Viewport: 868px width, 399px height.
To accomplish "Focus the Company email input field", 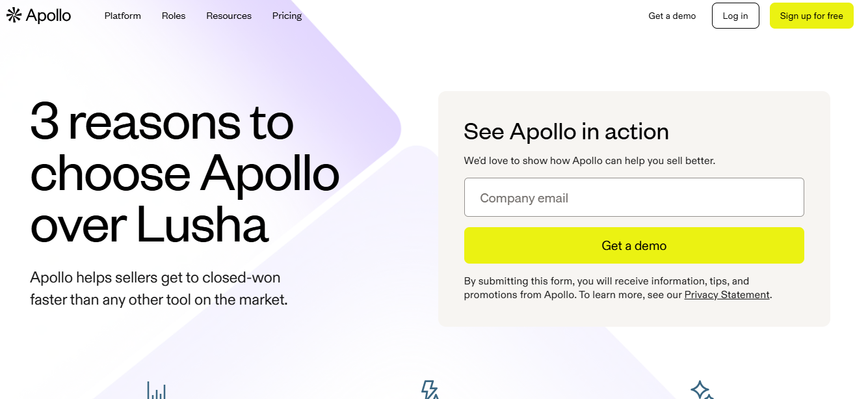I will (x=634, y=197).
